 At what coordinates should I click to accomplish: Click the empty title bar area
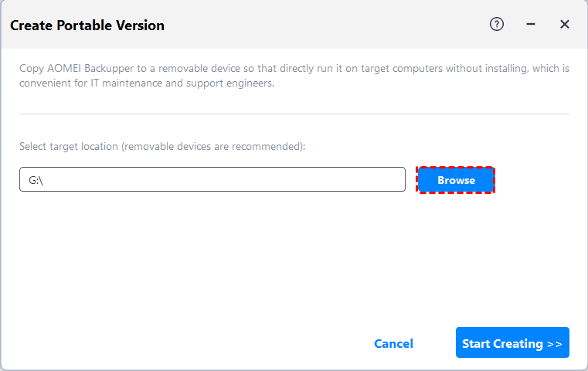[325, 25]
